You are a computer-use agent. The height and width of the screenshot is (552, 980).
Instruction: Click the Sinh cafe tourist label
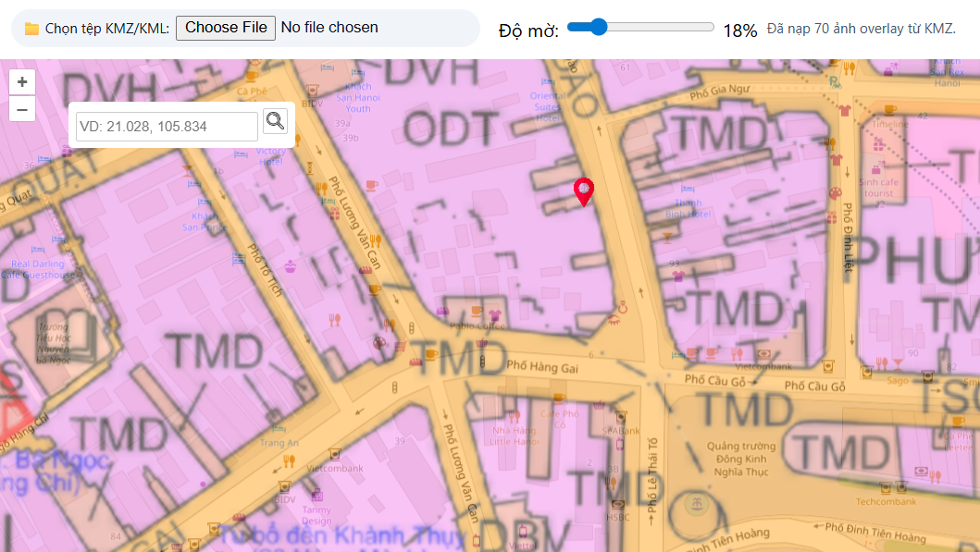pyautogui.click(x=878, y=188)
